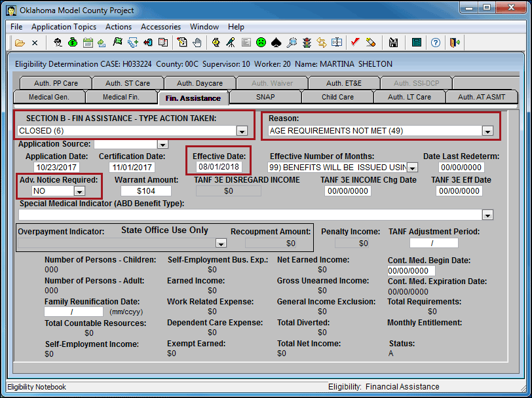
Task: Click the Effective Date input field
Action: pos(219,167)
